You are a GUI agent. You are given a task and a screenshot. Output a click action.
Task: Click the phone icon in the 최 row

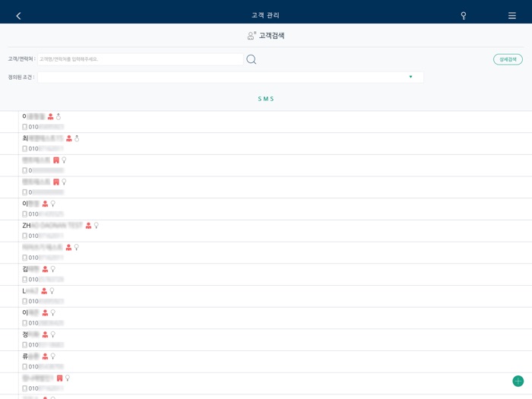pos(25,149)
